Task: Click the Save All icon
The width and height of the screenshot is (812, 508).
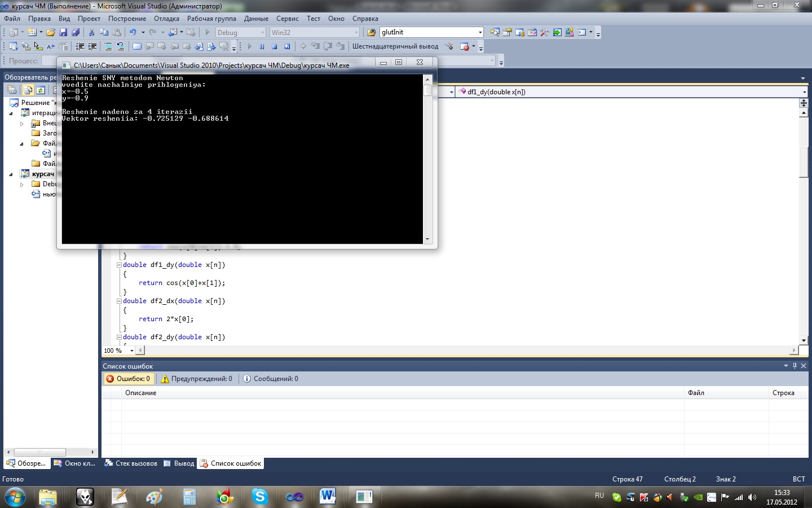Action: point(76,32)
